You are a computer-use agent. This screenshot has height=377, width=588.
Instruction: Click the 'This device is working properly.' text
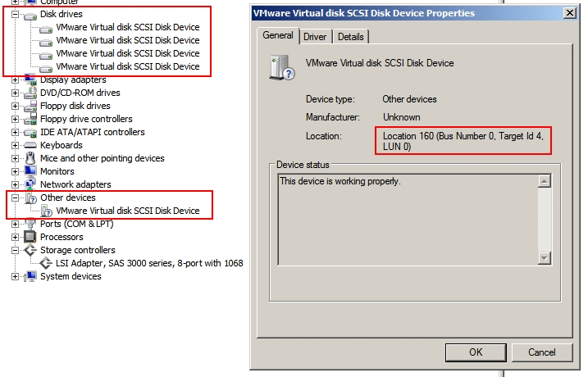click(340, 181)
